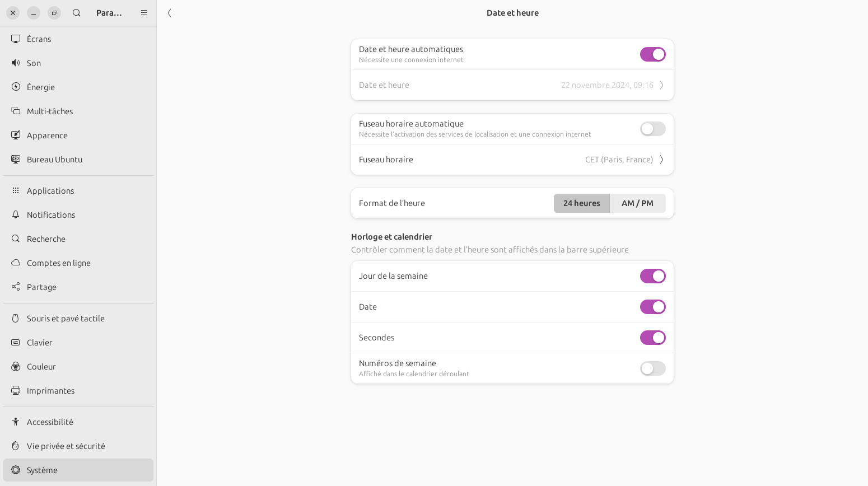This screenshot has width=868, height=486.
Task: Close the Paramètres window
Action: [13, 13]
